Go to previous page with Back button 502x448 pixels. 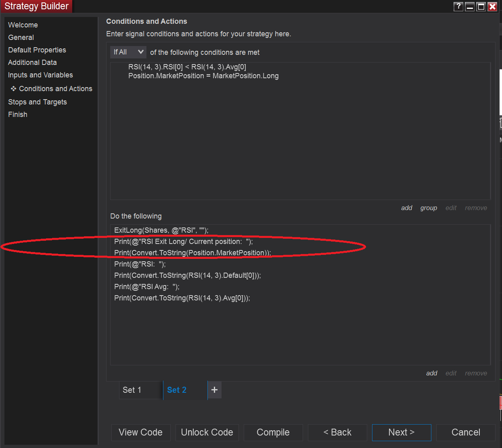point(337,432)
